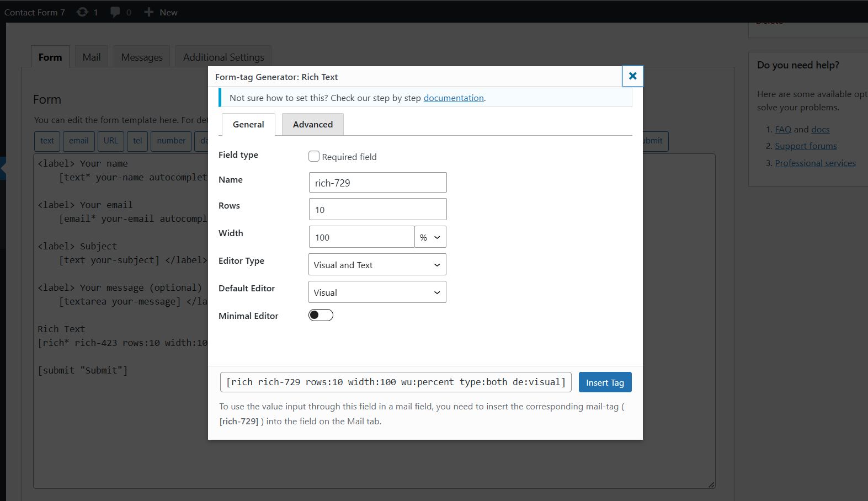
Task: Open the width unit % dropdown
Action: (x=430, y=237)
